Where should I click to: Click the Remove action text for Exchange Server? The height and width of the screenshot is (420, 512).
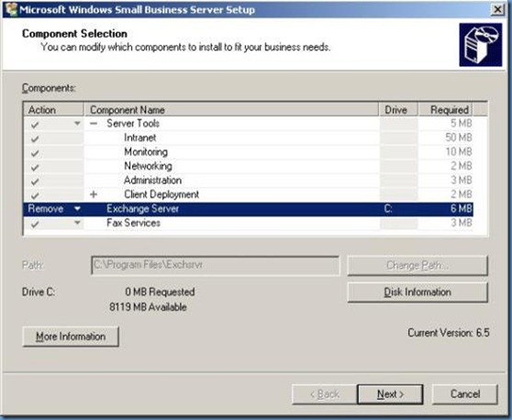point(45,208)
